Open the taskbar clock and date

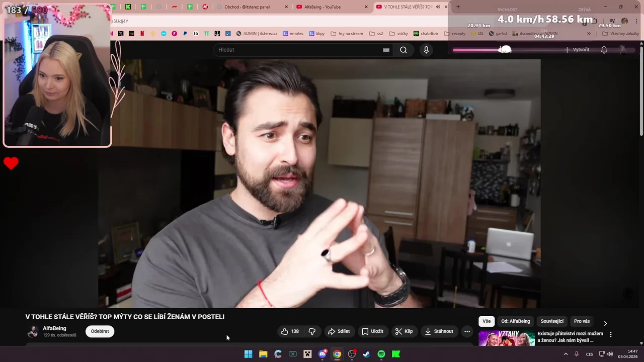coord(628,354)
